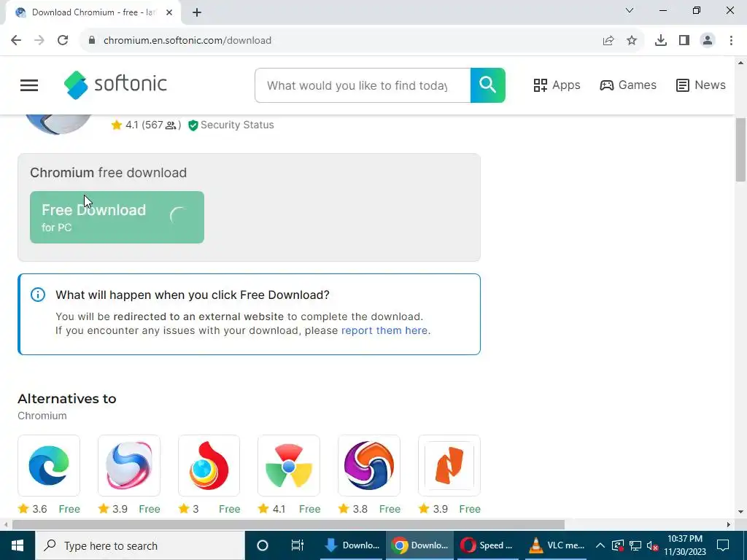Viewport: 747px width, 560px height.
Task: Open the swirl icon alternative rated 3.8
Action: [368, 465]
